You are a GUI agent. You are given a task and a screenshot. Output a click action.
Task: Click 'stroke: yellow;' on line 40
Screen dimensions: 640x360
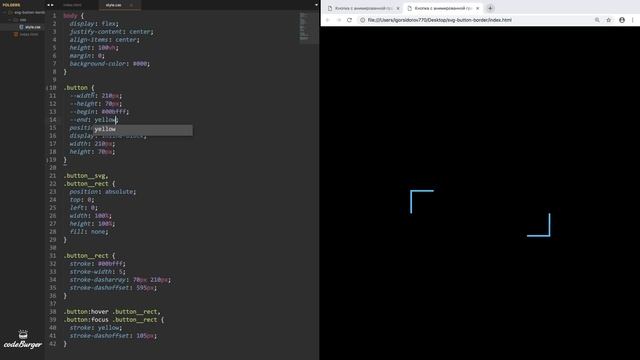pyautogui.click(x=96, y=328)
